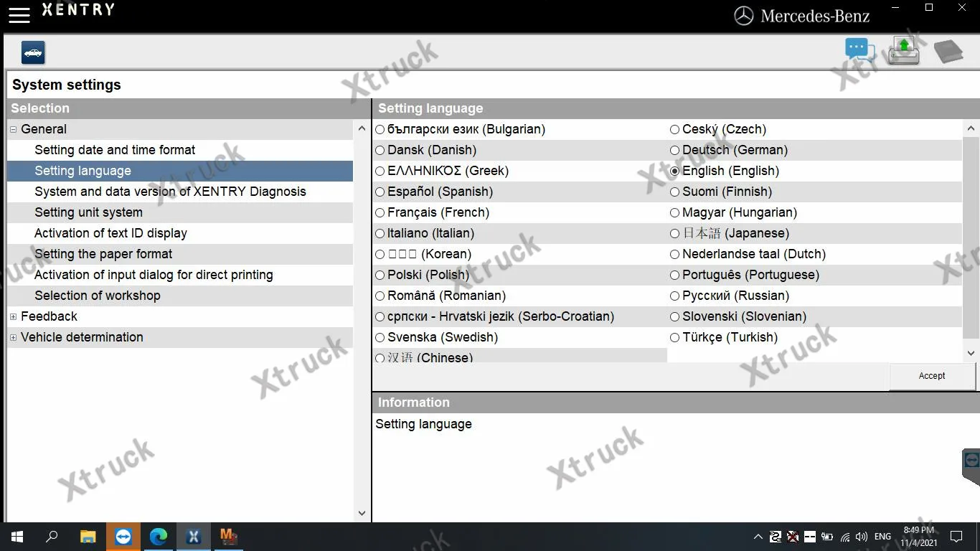Select Svenska (Swedish) radio button
The height and width of the screenshot is (551, 980).
point(380,338)
